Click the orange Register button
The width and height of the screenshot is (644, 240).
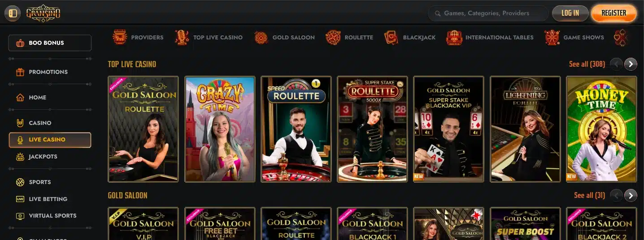coord(614,13)
